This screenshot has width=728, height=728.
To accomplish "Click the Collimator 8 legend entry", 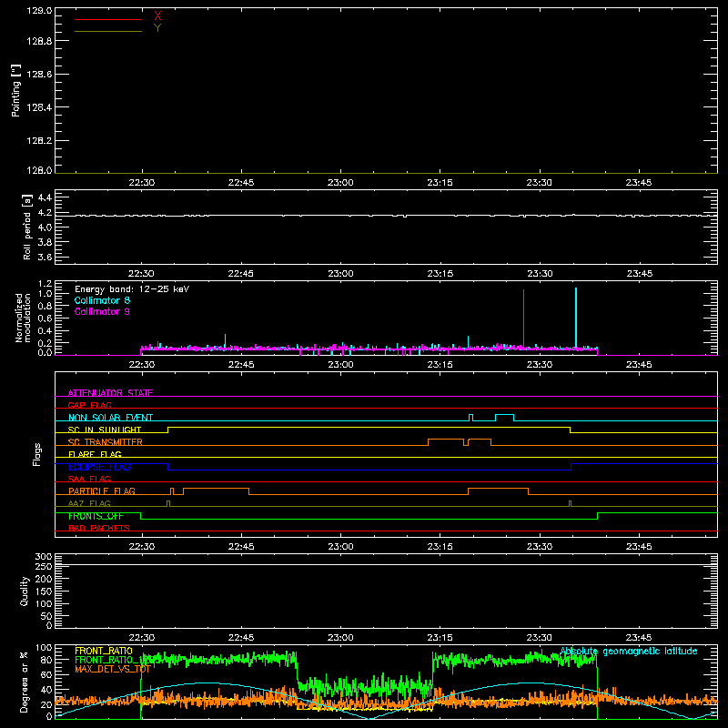I will pos(102,300).
